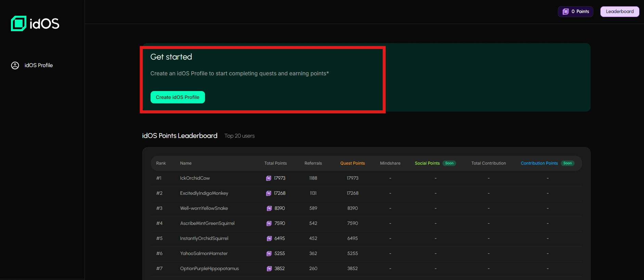
Task: Click the Quest Points column header
Action: pyautogui.click(x=352, y=163)
